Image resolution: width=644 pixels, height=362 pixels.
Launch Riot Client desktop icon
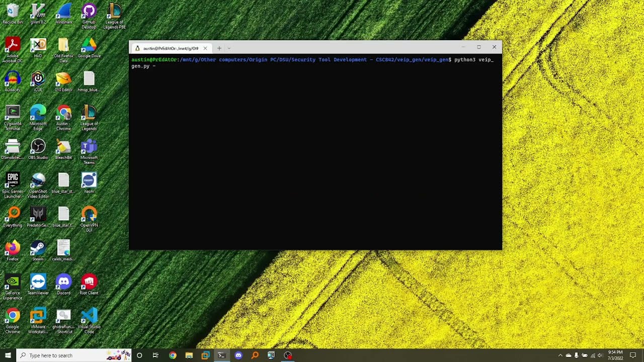click(89, 285)
